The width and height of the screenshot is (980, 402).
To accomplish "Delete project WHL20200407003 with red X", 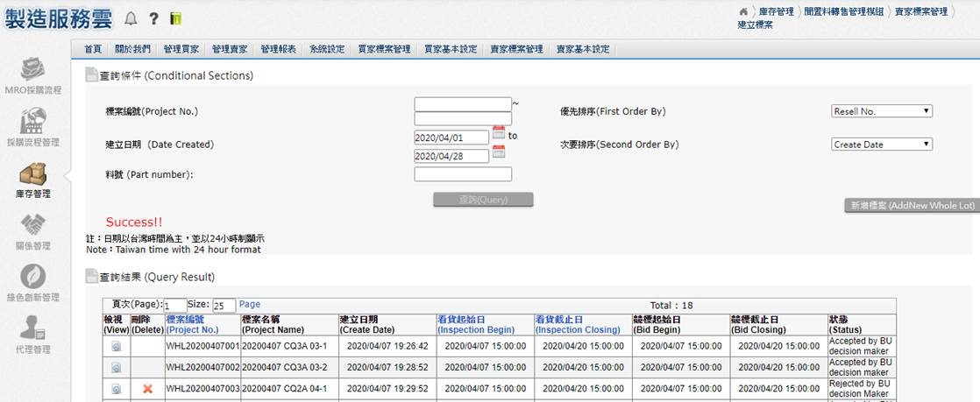I will (147, 389).
